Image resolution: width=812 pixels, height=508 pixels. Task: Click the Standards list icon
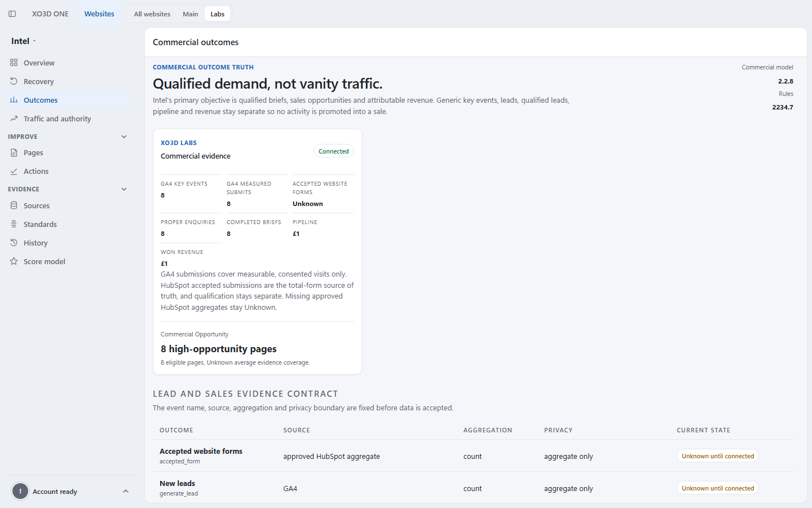pyautogui.click(x=14, y=224)
